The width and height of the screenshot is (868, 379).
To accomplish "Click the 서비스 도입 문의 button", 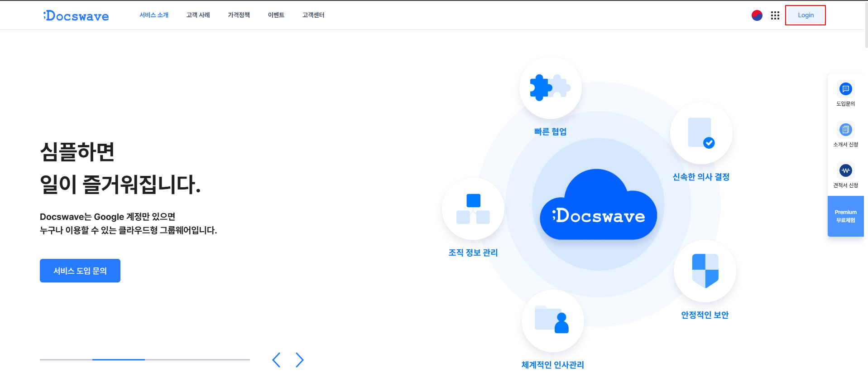I will click(80, 271).
